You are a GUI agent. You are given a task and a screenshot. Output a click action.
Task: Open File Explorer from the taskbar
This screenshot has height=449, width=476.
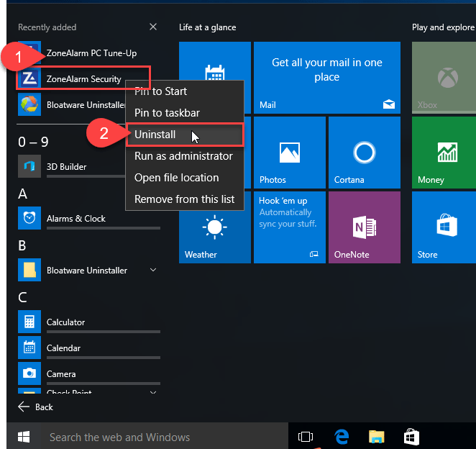tap(377, 437)
